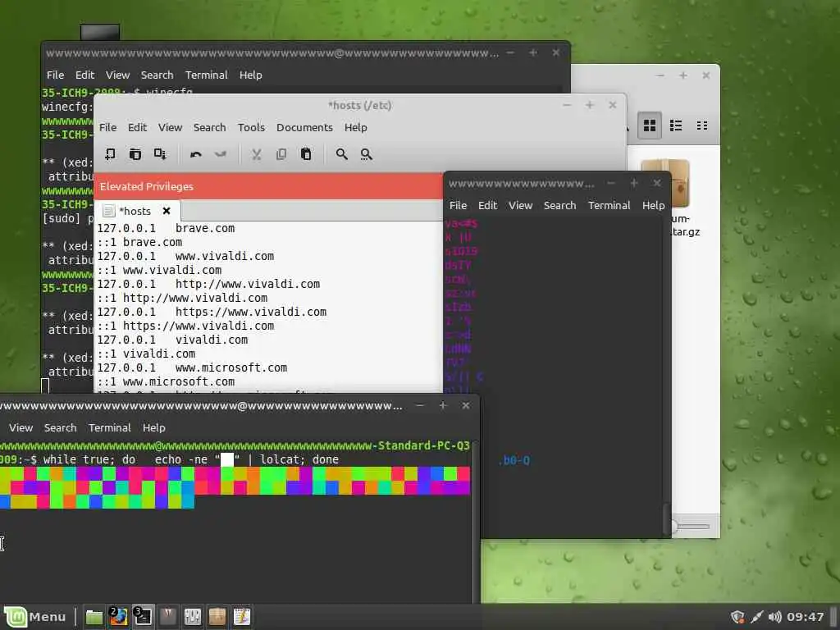Open Help menu in the lolcat terminal

[153, 427]
